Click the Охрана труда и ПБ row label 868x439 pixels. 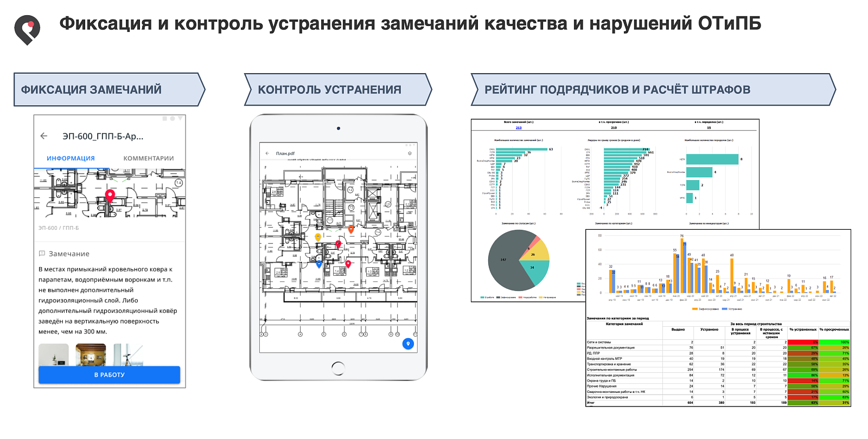coord(602,380)
